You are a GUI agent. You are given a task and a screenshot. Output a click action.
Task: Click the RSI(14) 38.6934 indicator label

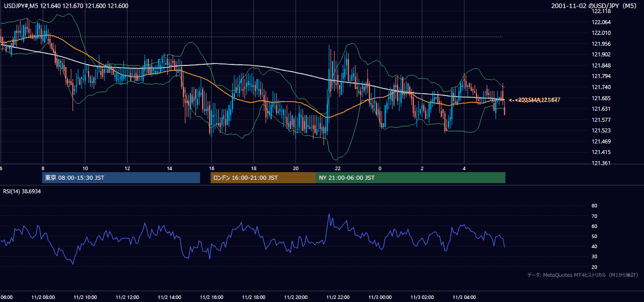pyautogui.click(x=22, y=192)
